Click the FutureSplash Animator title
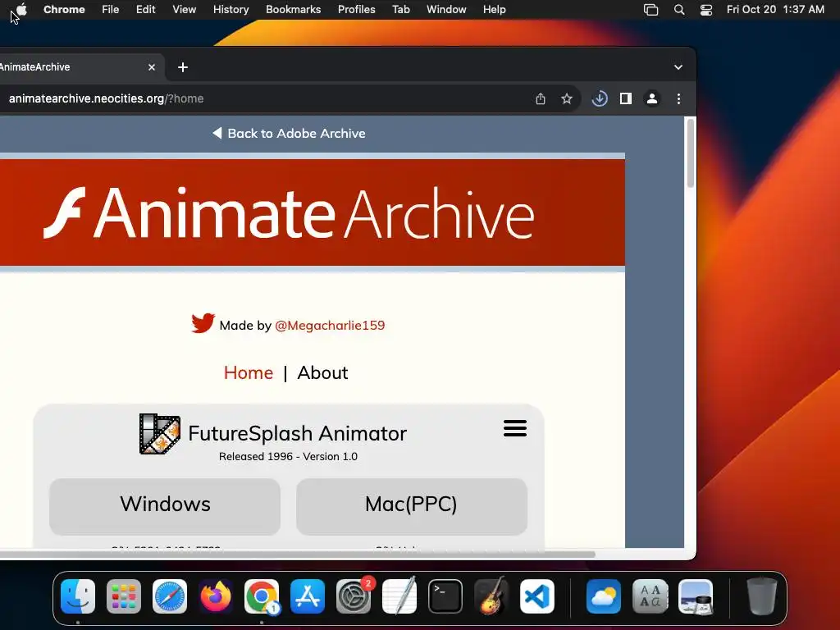The width and height of the screenshot is (840, 630). (297, 433)
